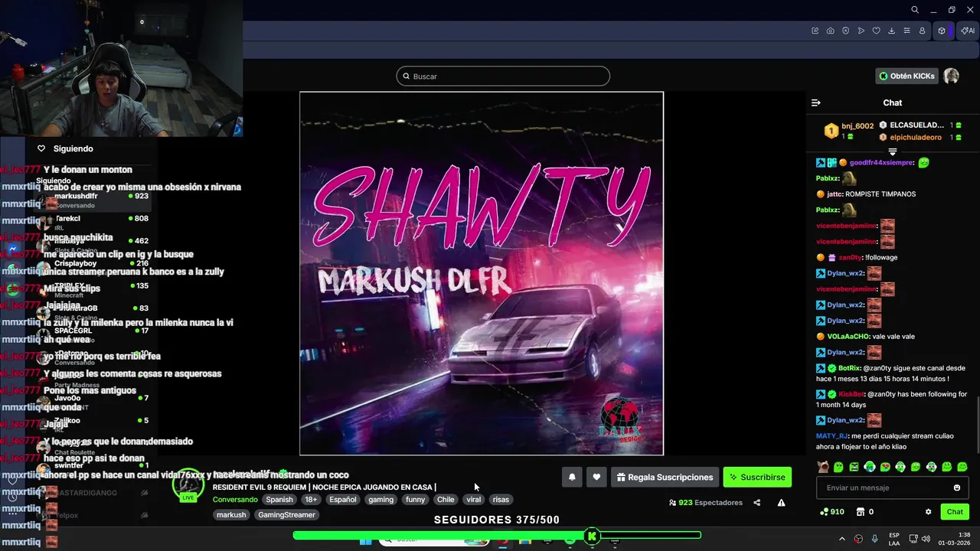Viewport: 980px width, 551px height.
Task: Select the funny tag
Action: coord(415,500)
